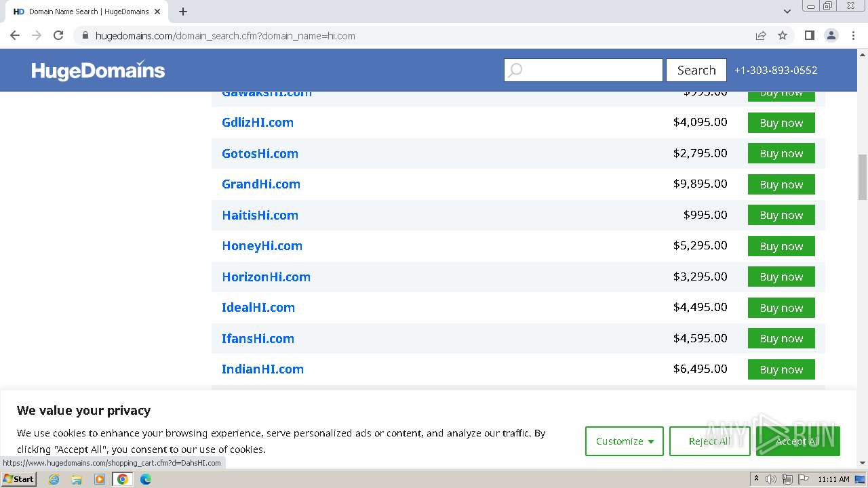The image size is (868, 488).
Task: Click the HugeDomains logo
Action: [98, 70]
